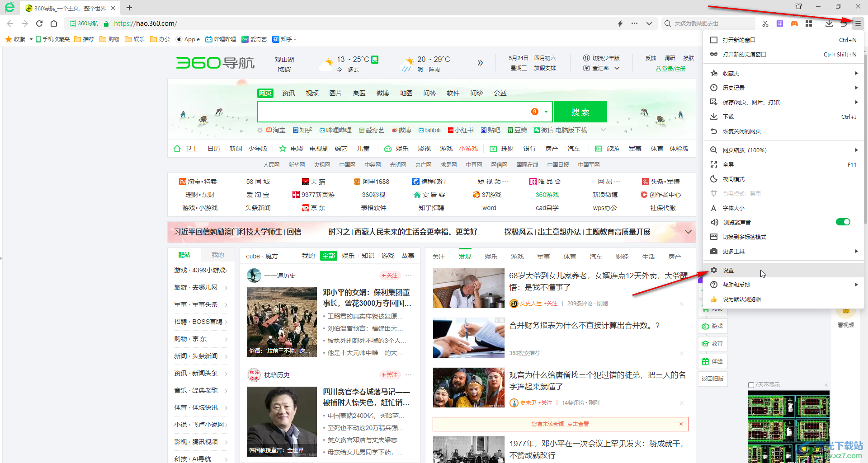The height and width of the screenshot is (463, 868).
Task: Select 下载 menu item
Action: point(783,117)
